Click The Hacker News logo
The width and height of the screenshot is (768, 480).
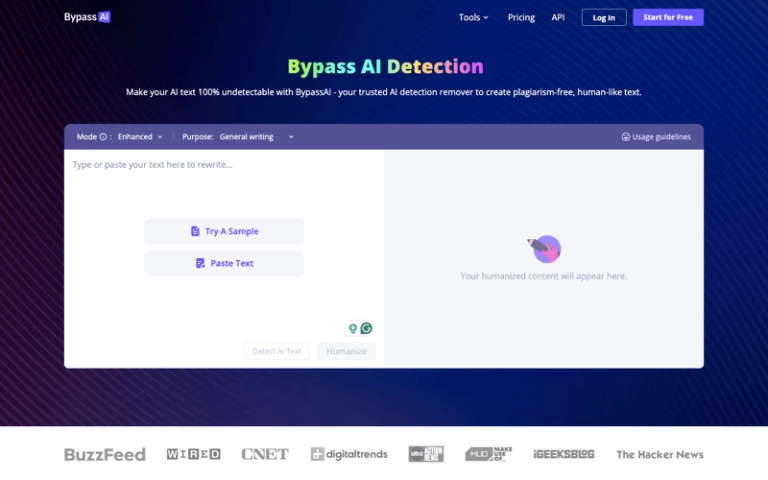click(x=659, y=454)
